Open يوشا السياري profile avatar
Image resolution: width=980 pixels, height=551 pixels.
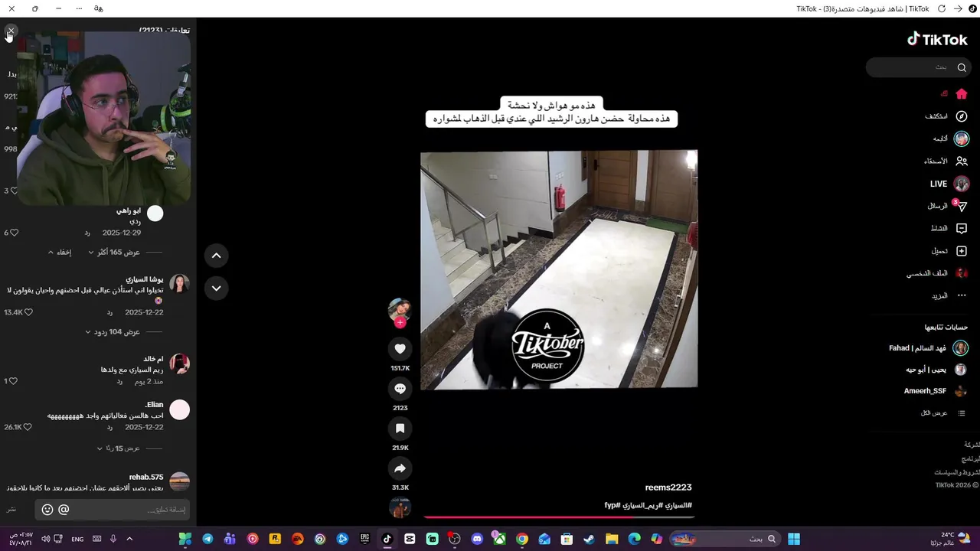pyautogui.click(x=179, y=284)
